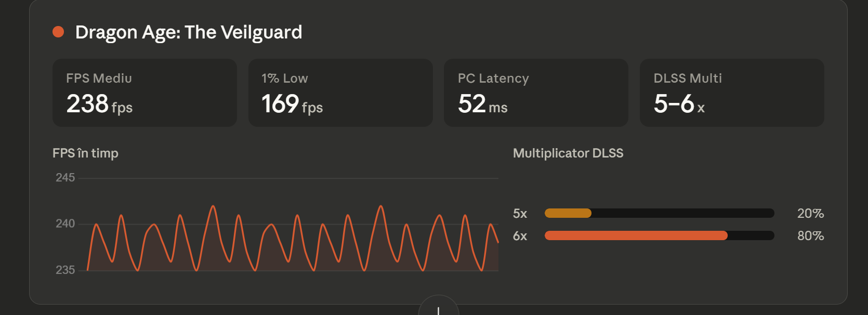Click the 238 fps reading
The height and width of the screenshot is (315, 868).
tap(99, 104)
